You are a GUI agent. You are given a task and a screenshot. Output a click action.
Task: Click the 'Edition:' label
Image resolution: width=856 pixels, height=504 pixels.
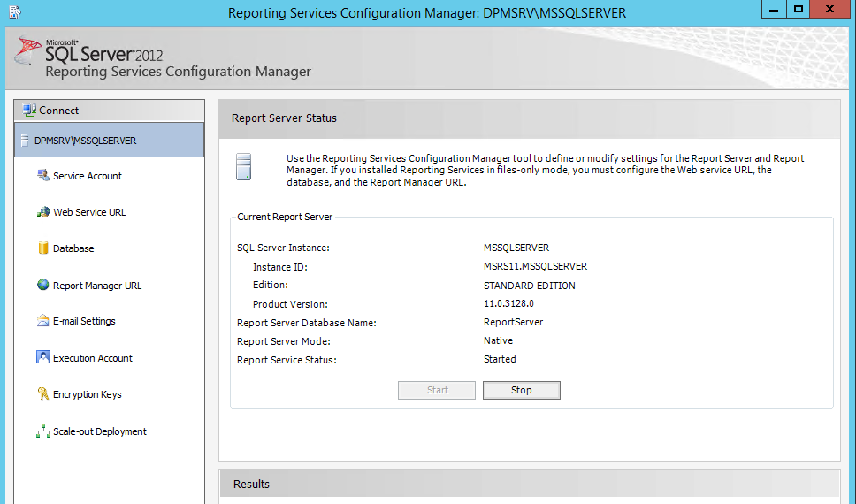tap(271, 285)
